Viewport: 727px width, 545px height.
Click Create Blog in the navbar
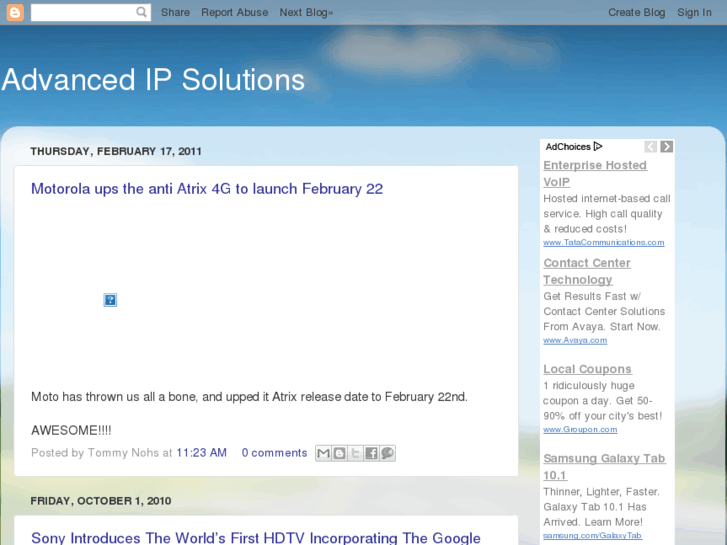tap(637, 13)
